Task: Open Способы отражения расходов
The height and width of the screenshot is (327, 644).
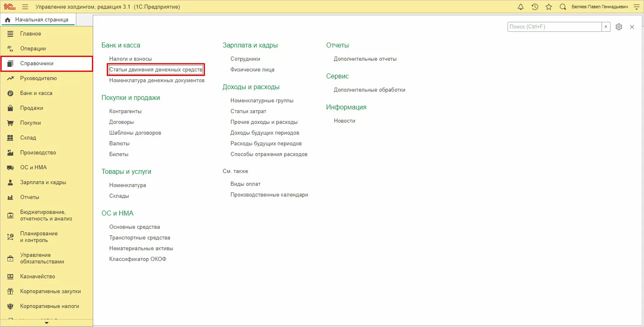Action: [x=269, y=154]
